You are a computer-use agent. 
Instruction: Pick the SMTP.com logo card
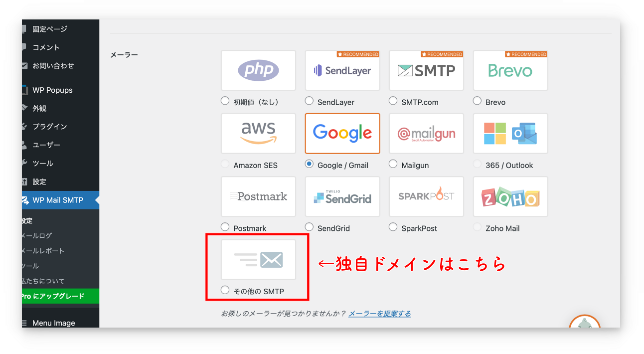pyautogui.click(x=426, y=70)
